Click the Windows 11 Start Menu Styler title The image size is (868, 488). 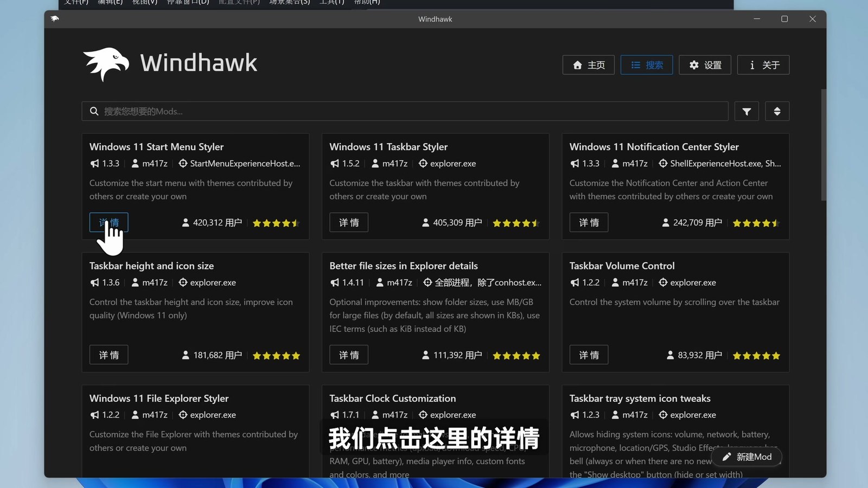click(x=156, y=147)
